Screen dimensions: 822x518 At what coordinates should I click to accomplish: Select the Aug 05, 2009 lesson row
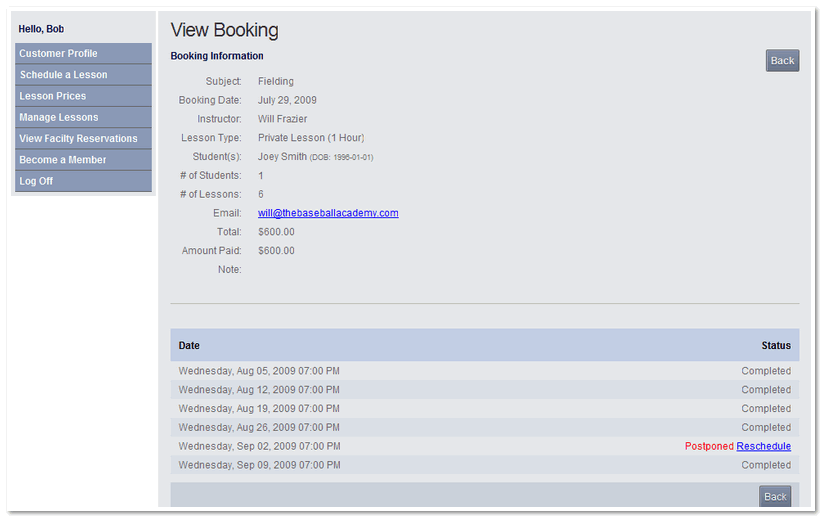[x=259, y=371]
